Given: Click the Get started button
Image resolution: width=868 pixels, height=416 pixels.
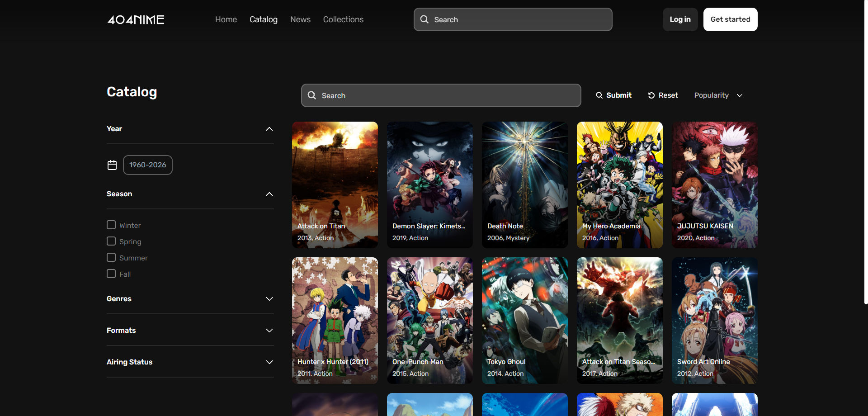Looking at the screenshot, I should click(x=730, y=19).
